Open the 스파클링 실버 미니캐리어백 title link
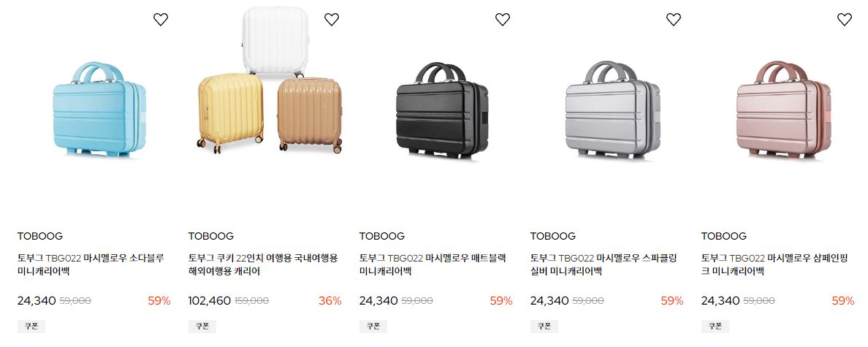 604,264
